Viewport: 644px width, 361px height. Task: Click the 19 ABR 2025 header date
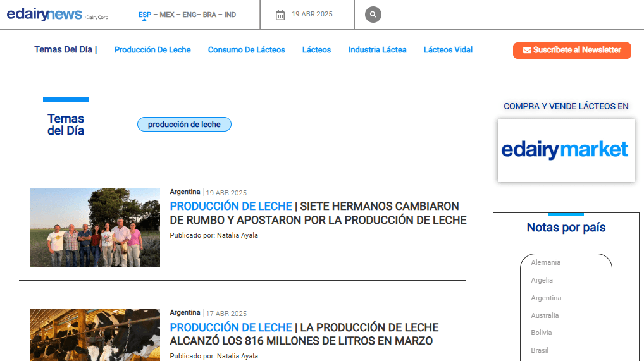click(312, 14)
